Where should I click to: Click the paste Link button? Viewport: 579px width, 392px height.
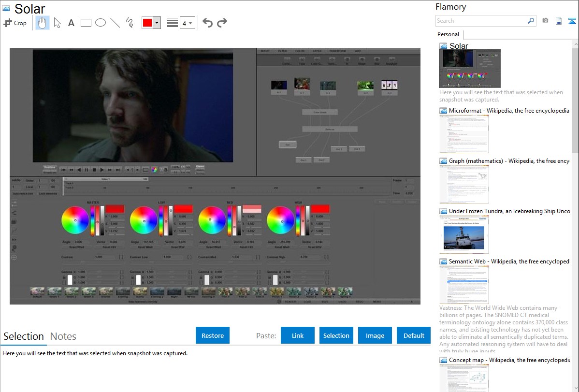coord(298,335)
